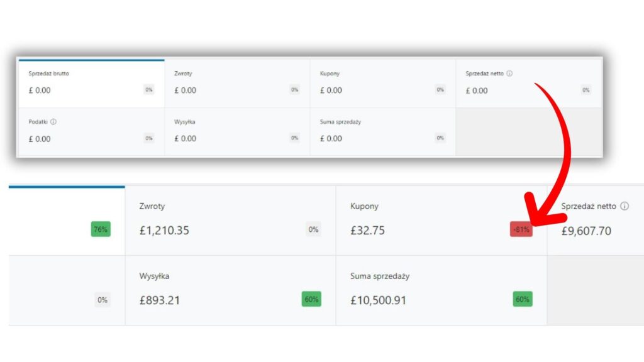This screenshot has height=362, width=644.
Task: Click 0% badge in large Zwroty tile
Action: point(313,230)
